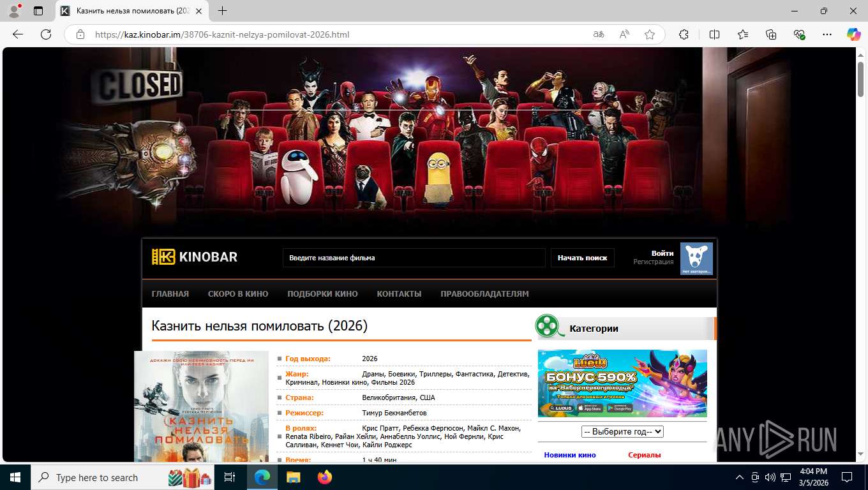The height and width of the screenshot is (490, 868).
Task: Open File Explorer from the taskbar
Action: tap(293, 477)
